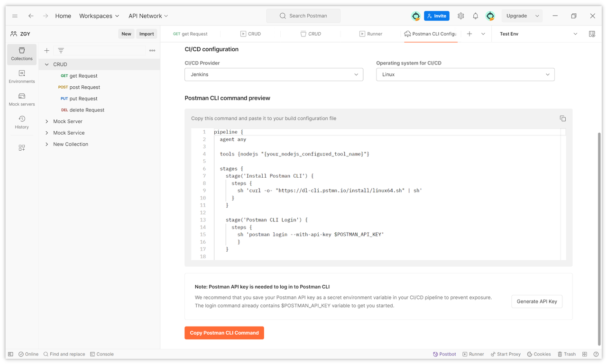
Task: Open the Upgrade dropdown arrow
Action: pyautogui.click(x=537, y=16)
